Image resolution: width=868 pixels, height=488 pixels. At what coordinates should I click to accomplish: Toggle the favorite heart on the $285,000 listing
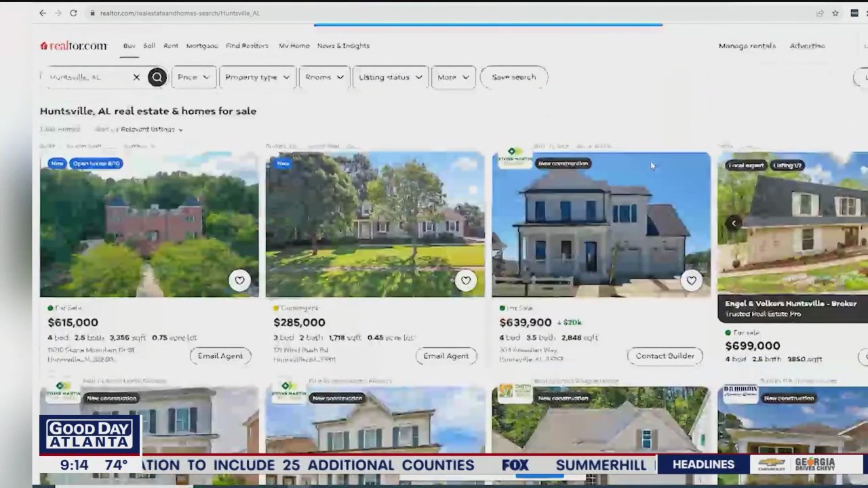[466, 280]
